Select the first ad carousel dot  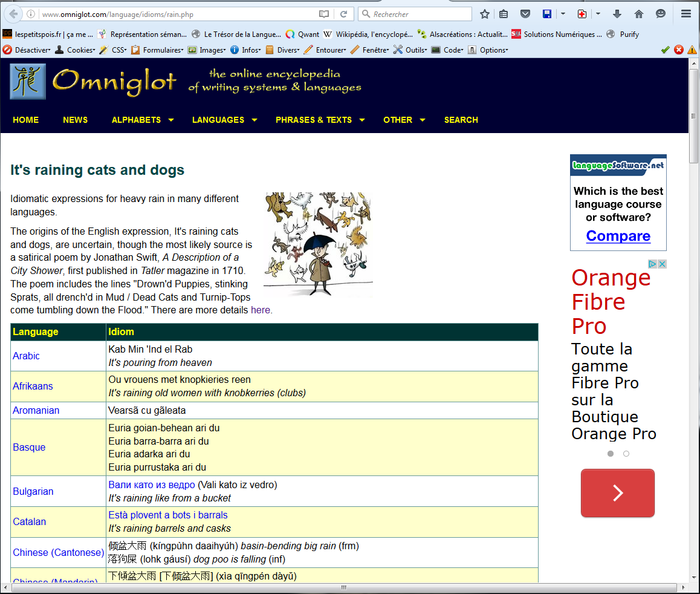pos(611,454)
